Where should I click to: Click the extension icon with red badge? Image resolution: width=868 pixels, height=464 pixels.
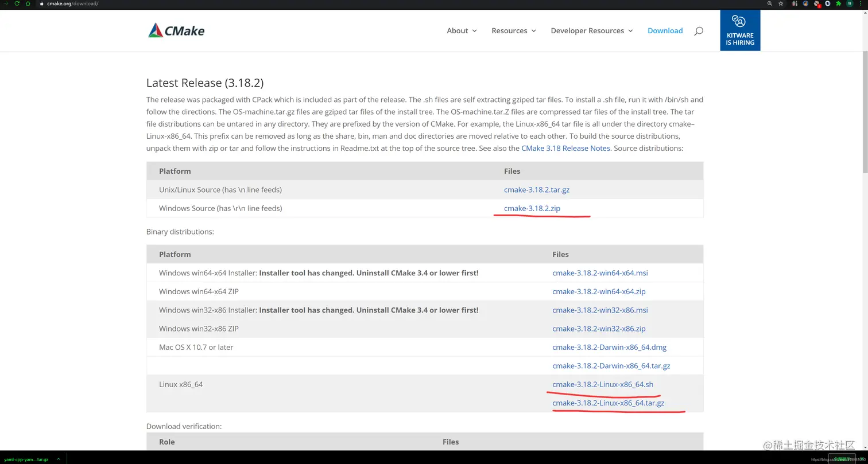(817, 3)
